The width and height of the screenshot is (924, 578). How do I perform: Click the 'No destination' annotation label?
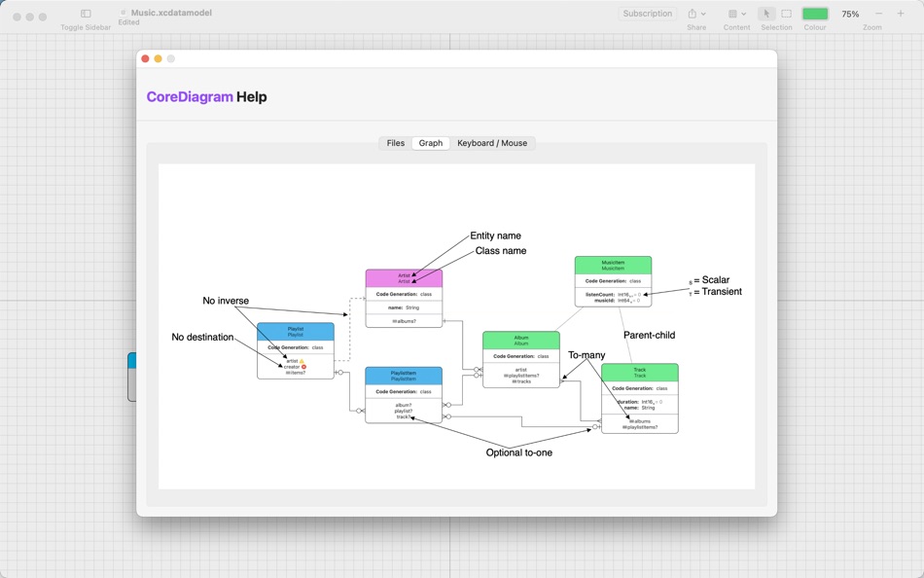point(202,337)
